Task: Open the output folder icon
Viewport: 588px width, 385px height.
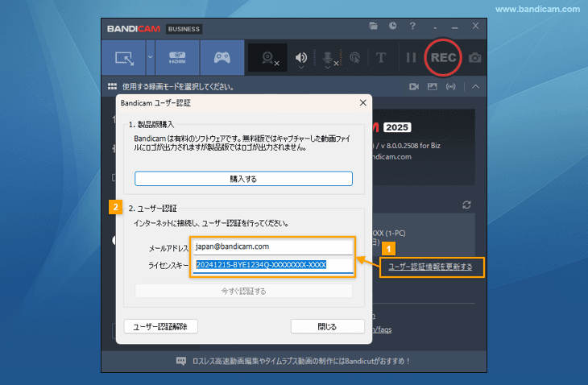Action: tap(373, 26)
